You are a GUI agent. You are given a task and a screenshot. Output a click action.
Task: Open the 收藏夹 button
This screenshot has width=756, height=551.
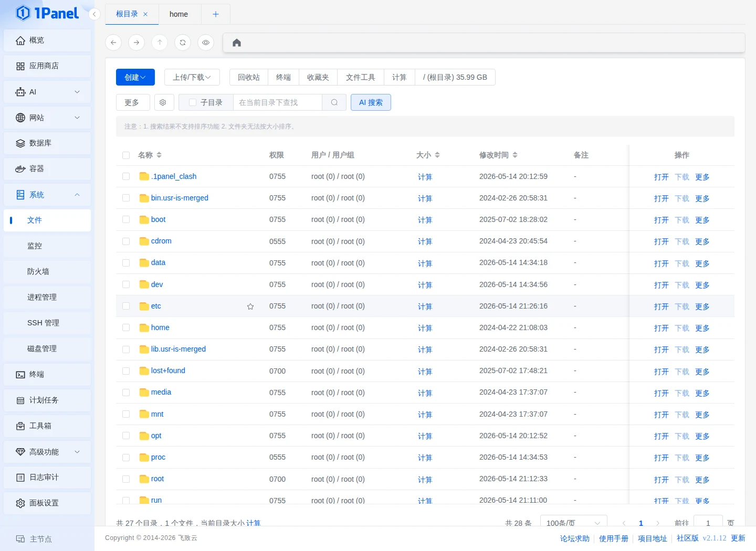pos(318,77)
